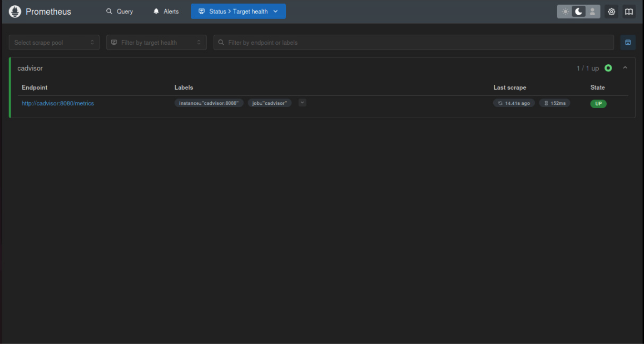Viewport: 644px width, 344px height.
Task: Click the Prometheus title text
Action: pos(48,11)
